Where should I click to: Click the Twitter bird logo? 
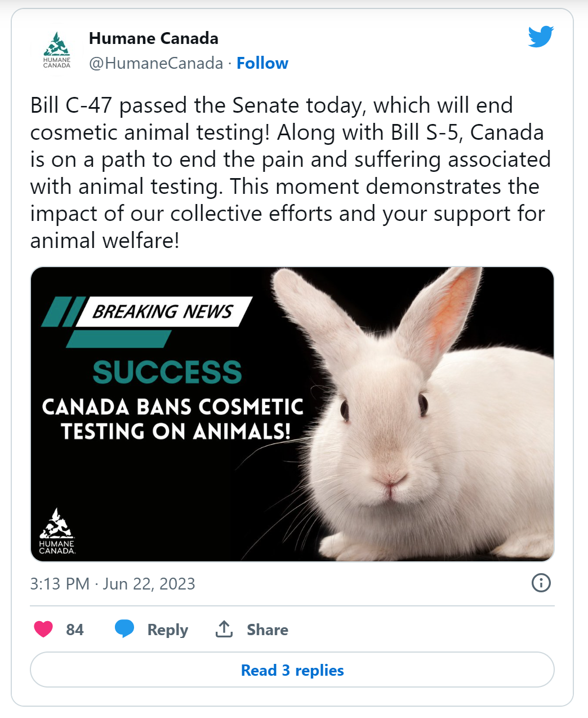click(541, 37)
